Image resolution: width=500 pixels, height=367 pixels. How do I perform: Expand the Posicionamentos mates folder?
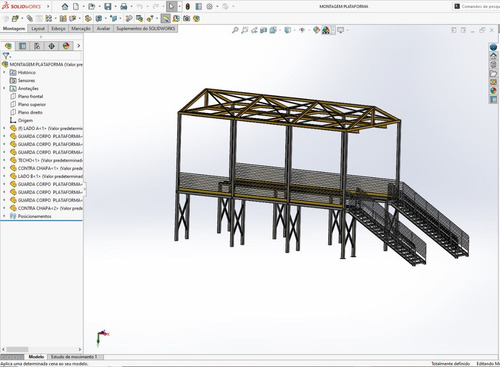pos(4,216)
